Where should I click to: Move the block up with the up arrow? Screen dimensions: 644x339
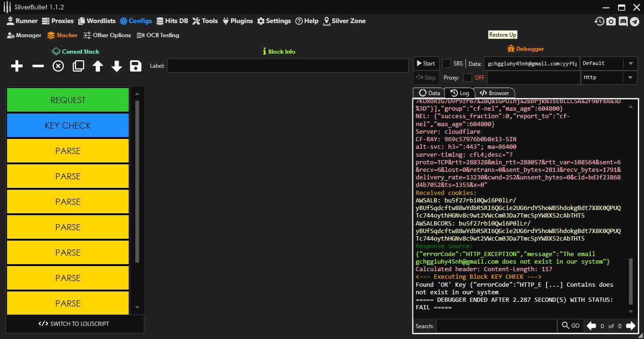[x=98, y=66]
